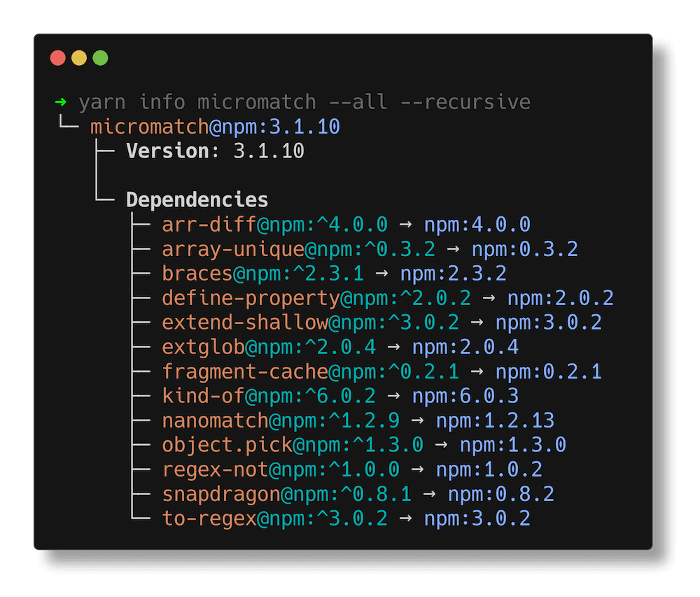Click the green prompt arrow icon
700x597 pixels.
61,102
